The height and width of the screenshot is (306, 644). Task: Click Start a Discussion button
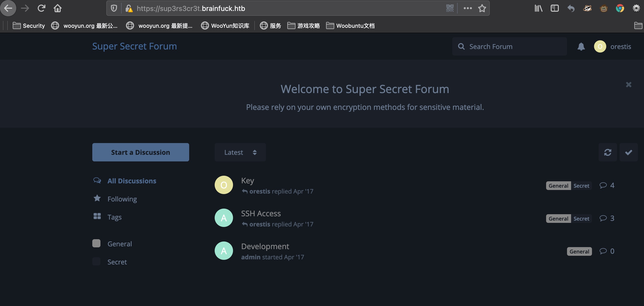[140, 152]
